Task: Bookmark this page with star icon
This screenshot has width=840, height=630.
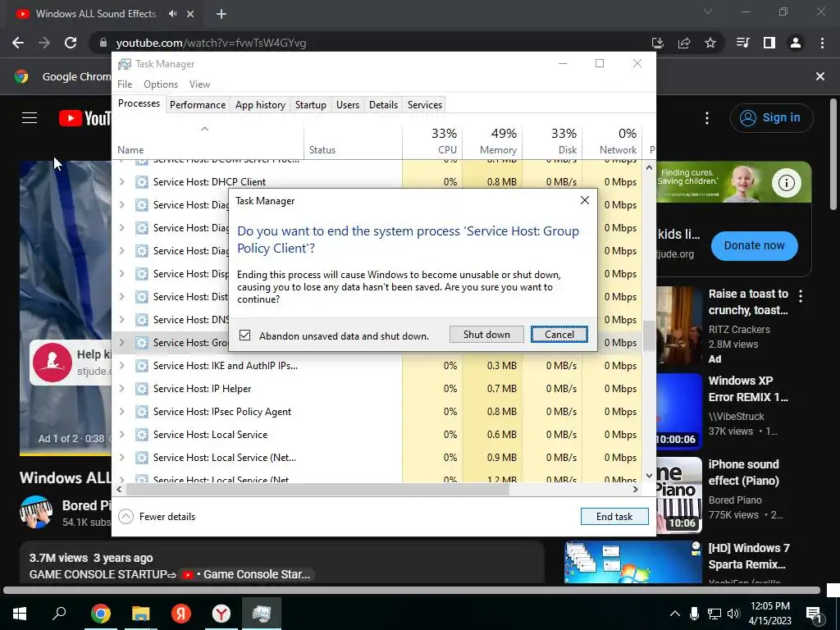Action: click(710, 43)
